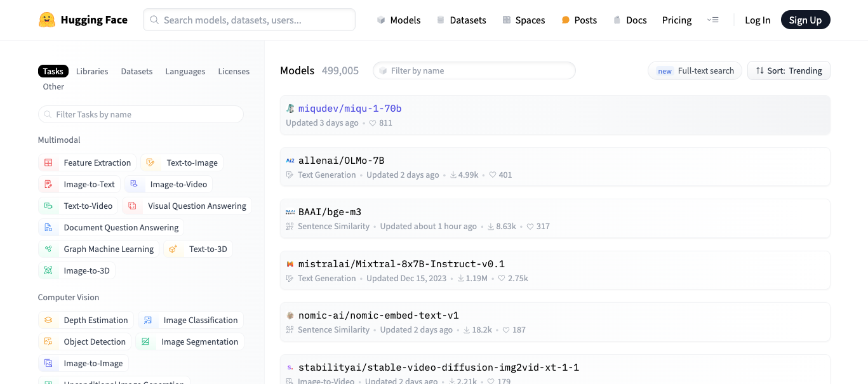Click the mistralai organization avatar
The width and height of the screenshot is (868, 384).
[x=290, y=264]
